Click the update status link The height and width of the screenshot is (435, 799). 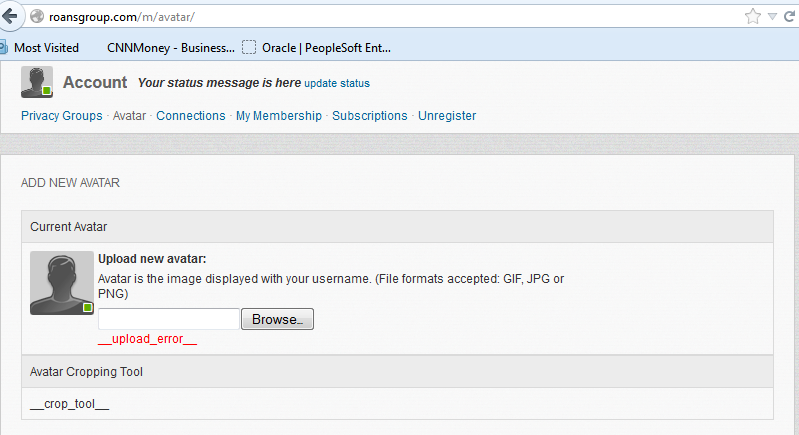337,83
